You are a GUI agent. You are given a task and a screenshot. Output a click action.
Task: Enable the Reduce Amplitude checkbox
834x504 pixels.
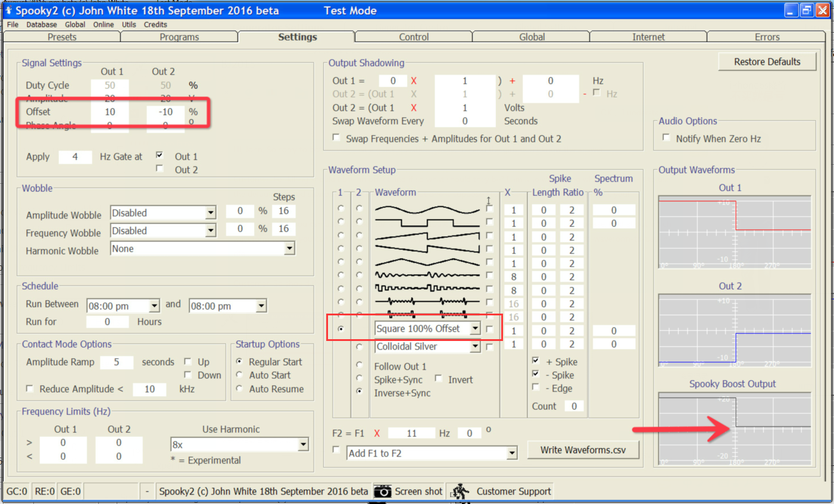[29, 388]
